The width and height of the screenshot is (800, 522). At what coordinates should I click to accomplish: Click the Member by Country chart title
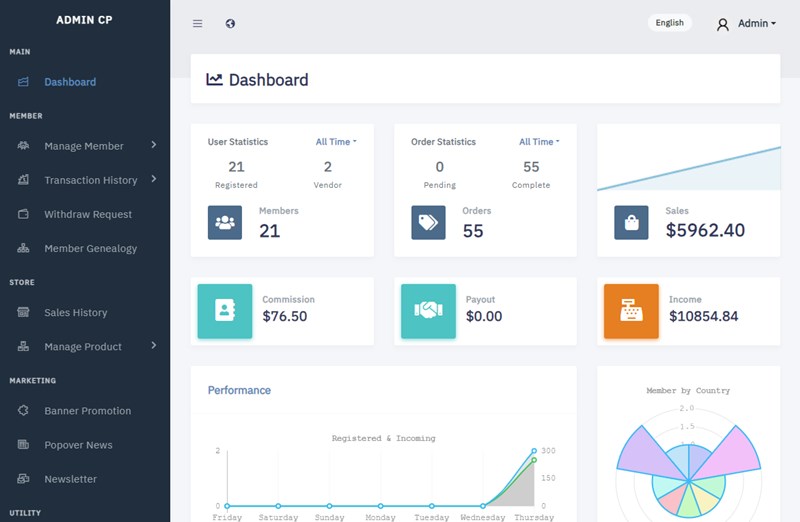point(688,391)
